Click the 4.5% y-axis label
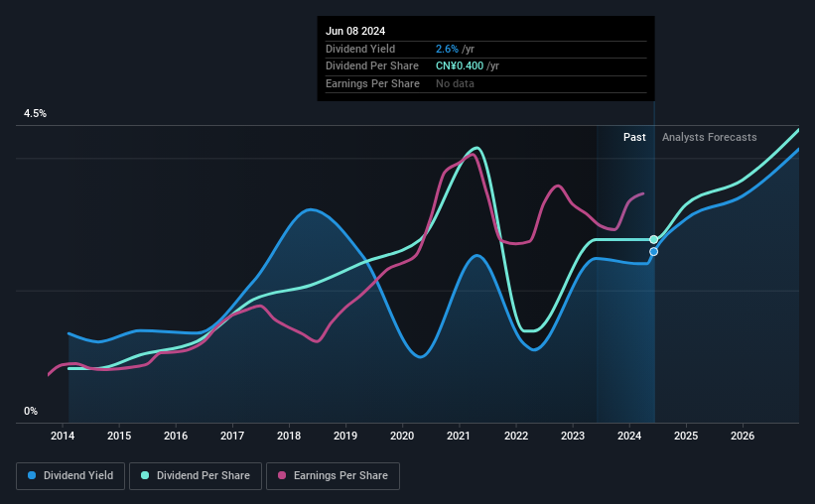This screenshot has width=815, height=504. click(35, 114)
